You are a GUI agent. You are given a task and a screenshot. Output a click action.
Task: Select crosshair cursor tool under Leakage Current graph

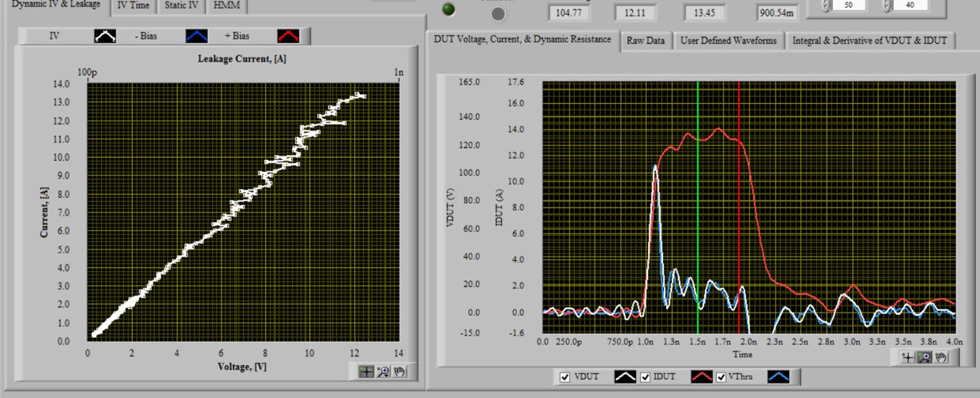(x=366, y=371)
